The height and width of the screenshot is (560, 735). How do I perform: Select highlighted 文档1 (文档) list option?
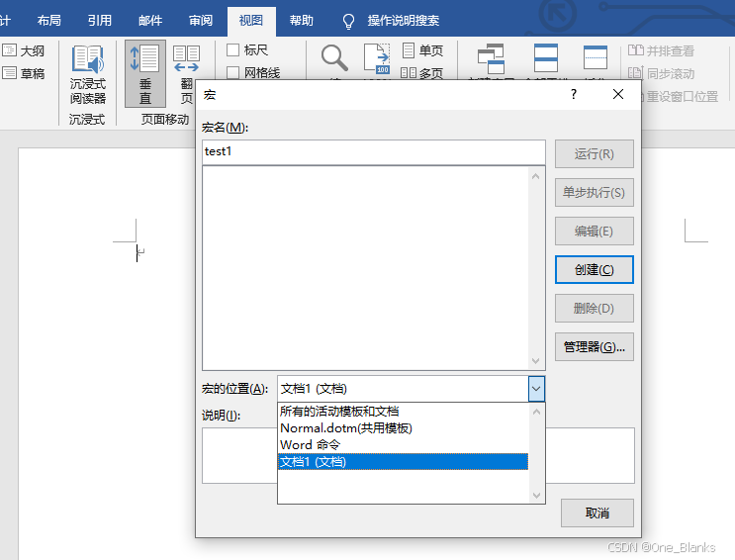point(404,461)
